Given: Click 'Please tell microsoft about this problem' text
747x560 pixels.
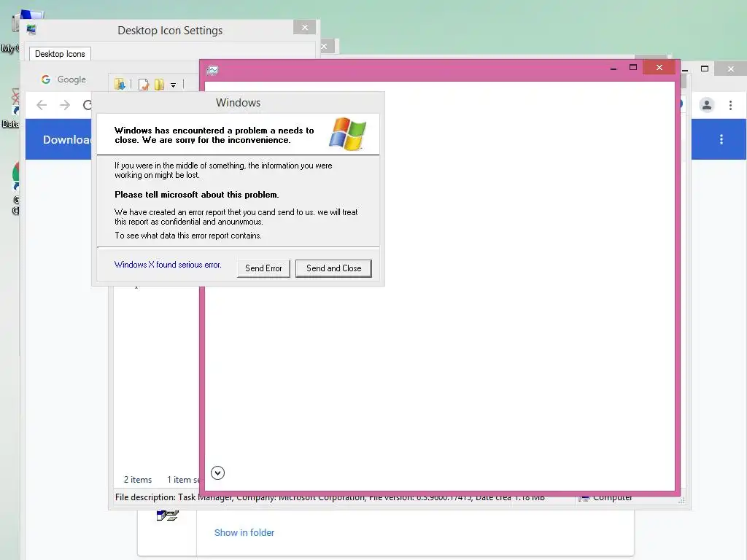Looking at the screenshot, I should pos(197,195).
